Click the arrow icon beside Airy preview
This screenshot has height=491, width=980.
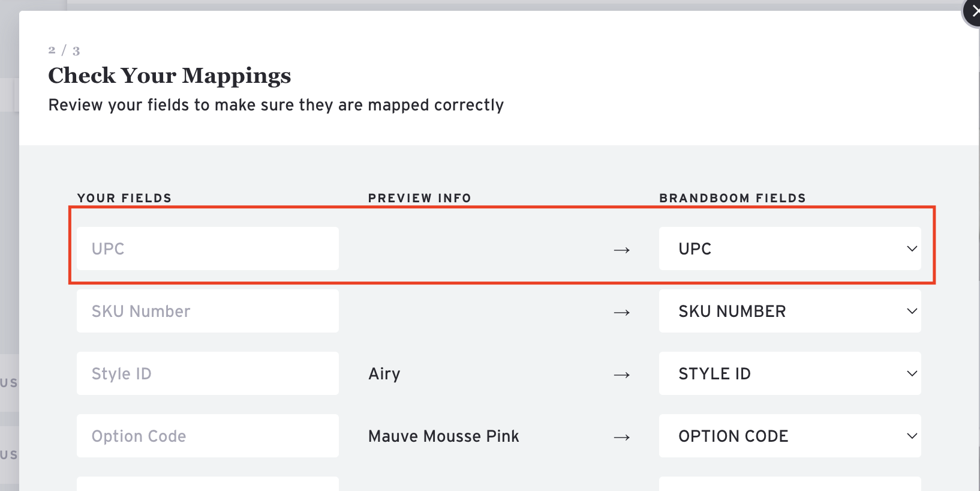(623, 375)
